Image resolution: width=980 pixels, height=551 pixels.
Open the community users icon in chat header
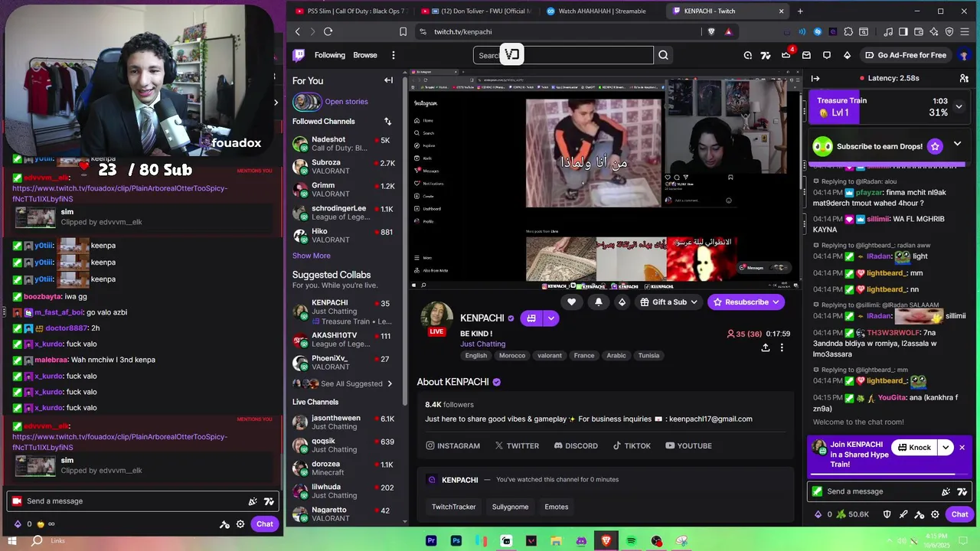point(964,78)
